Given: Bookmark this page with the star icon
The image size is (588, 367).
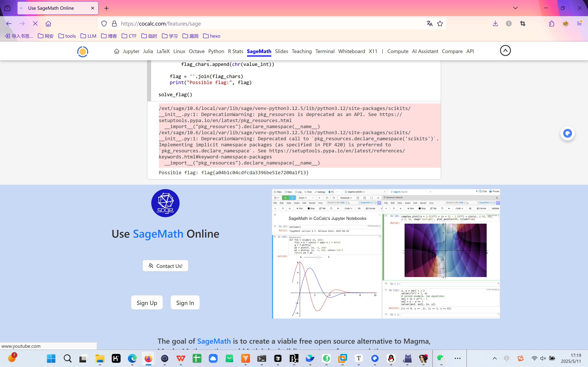Looking at the screenshot, I should 440,23.
